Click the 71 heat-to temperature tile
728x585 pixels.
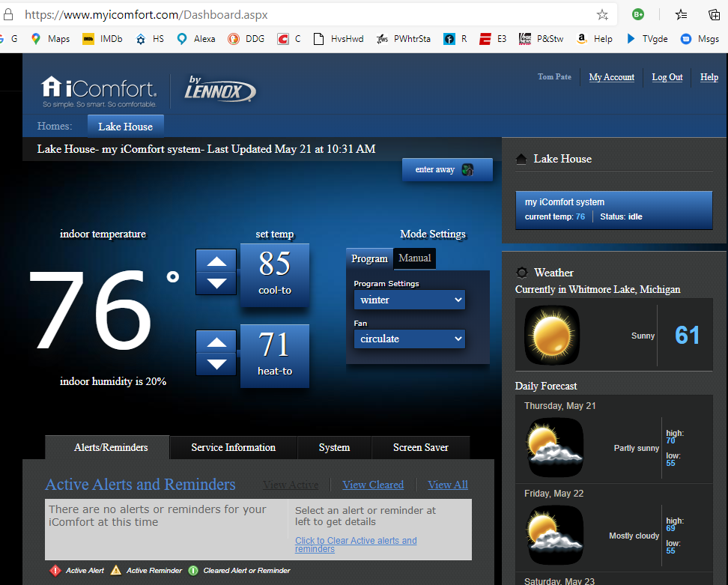pos(275,356)
